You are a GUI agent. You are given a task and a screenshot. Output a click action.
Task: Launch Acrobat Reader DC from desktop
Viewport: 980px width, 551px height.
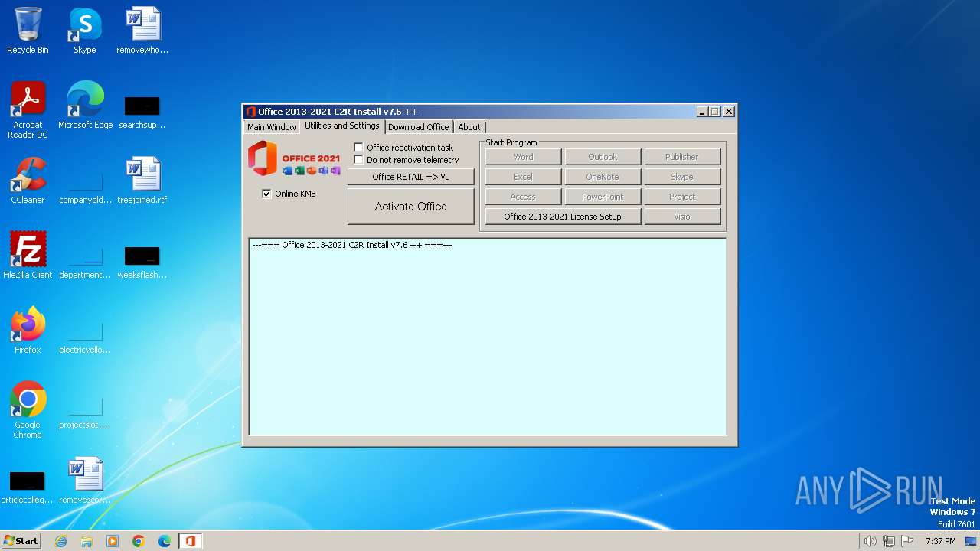28,110
